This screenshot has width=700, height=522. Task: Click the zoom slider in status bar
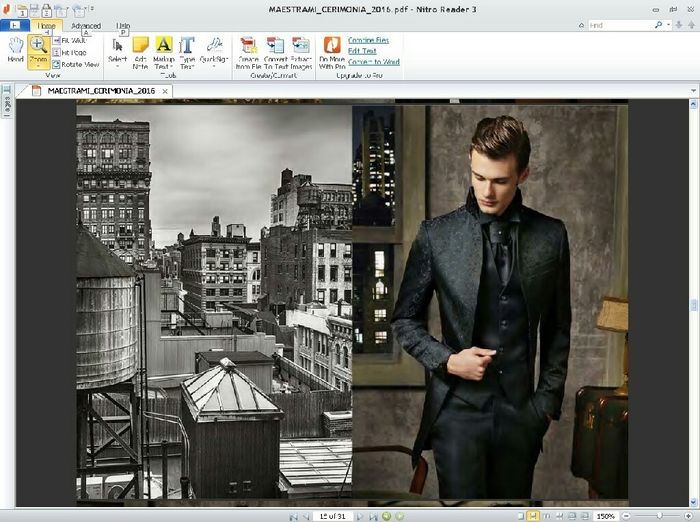coord(660,516)
